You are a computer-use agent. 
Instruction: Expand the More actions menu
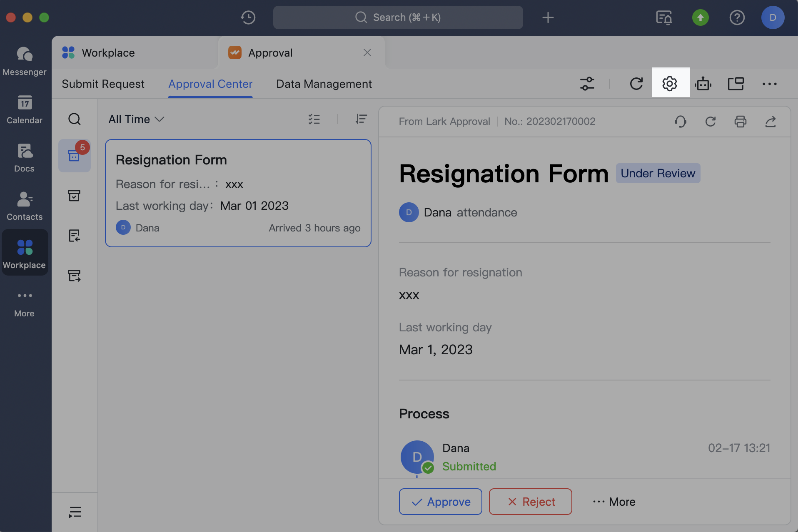(x=614, y=502)
